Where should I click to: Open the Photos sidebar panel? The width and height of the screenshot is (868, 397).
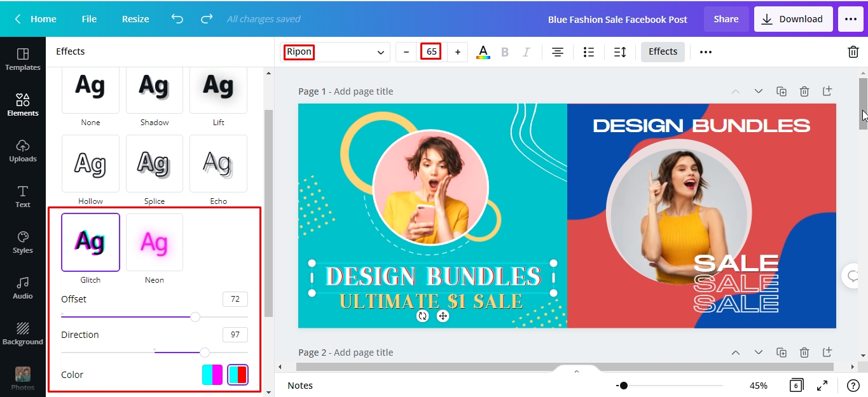23,379
